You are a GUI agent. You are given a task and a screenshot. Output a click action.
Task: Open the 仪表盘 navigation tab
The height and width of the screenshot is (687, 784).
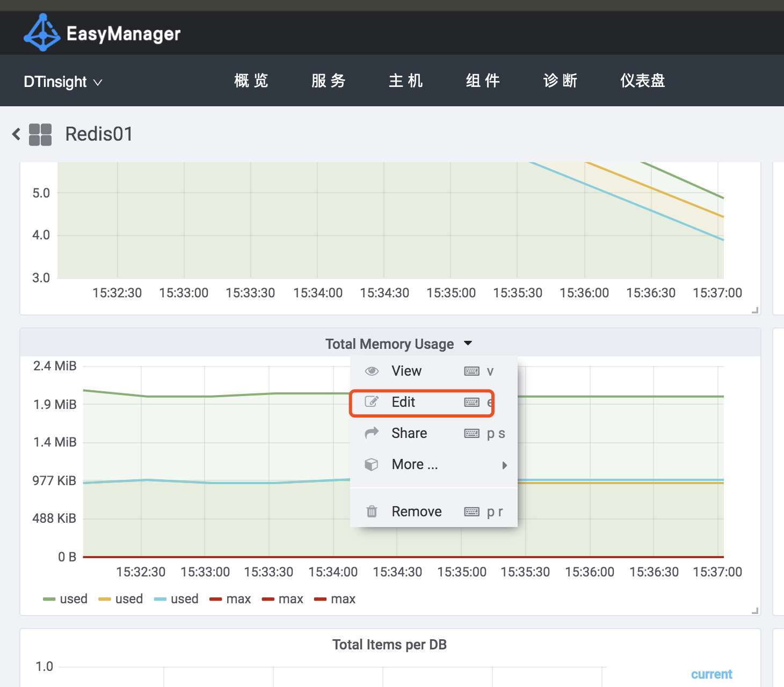(642, 81)
